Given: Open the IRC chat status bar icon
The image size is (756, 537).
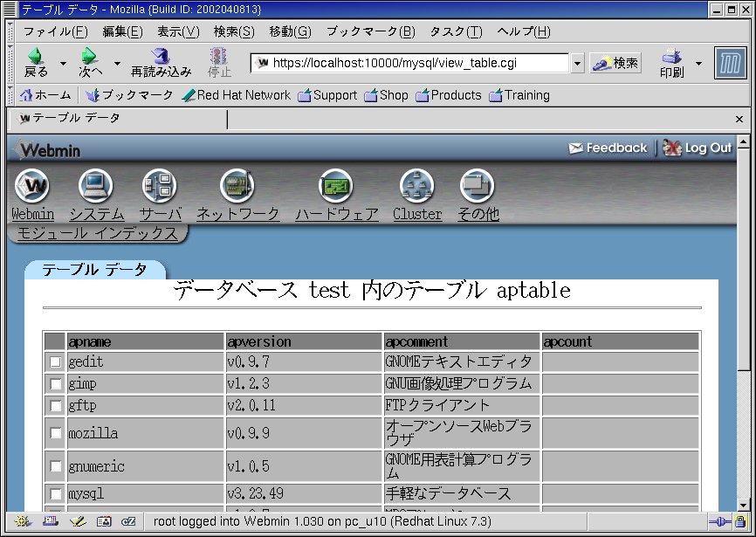Looking at the screenshot, I should [128, 521].
